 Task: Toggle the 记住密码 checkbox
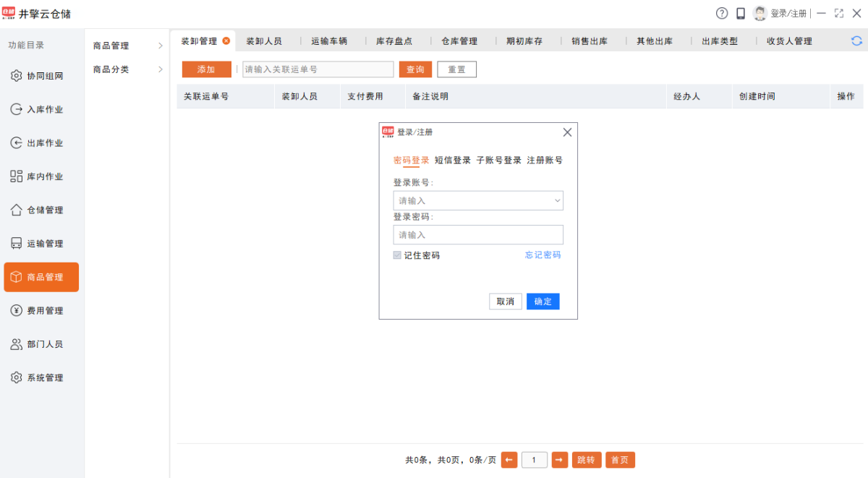(x=397, y=255)
